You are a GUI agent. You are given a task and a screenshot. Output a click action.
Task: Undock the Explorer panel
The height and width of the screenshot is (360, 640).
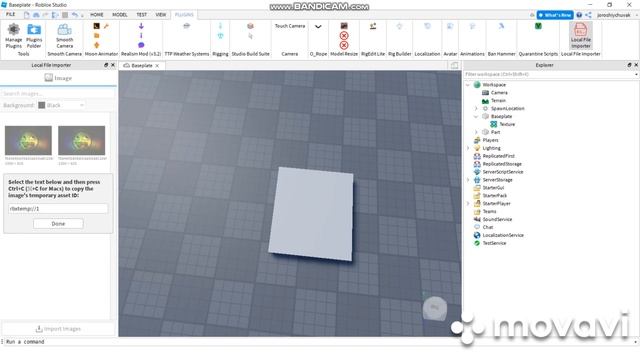click(x=629, y=65)
